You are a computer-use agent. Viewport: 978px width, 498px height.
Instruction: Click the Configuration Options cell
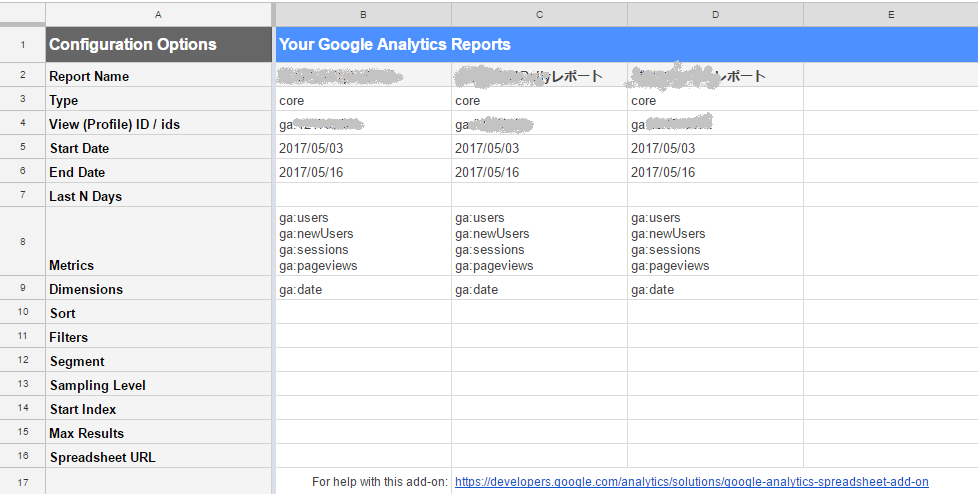pos(158,45)
